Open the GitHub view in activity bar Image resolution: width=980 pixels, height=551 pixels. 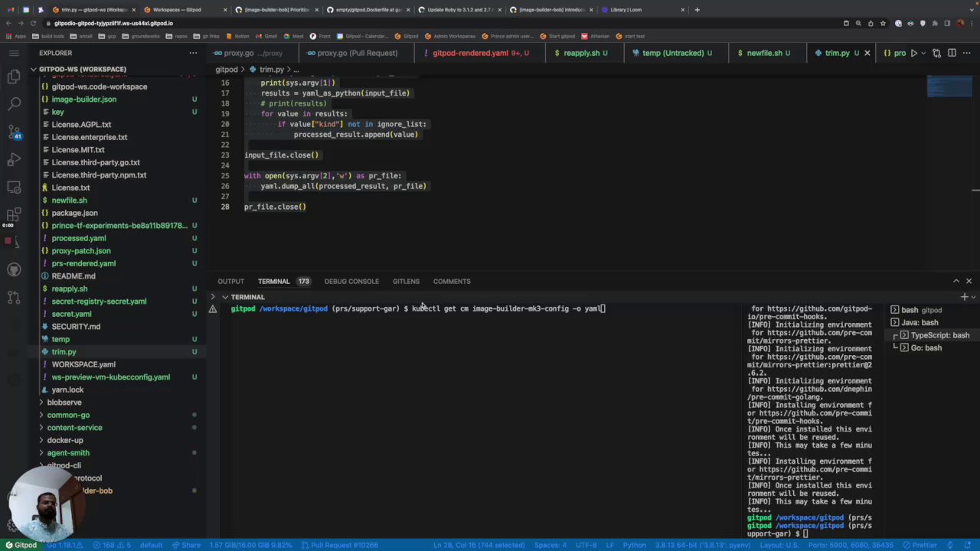click(14, 269)
